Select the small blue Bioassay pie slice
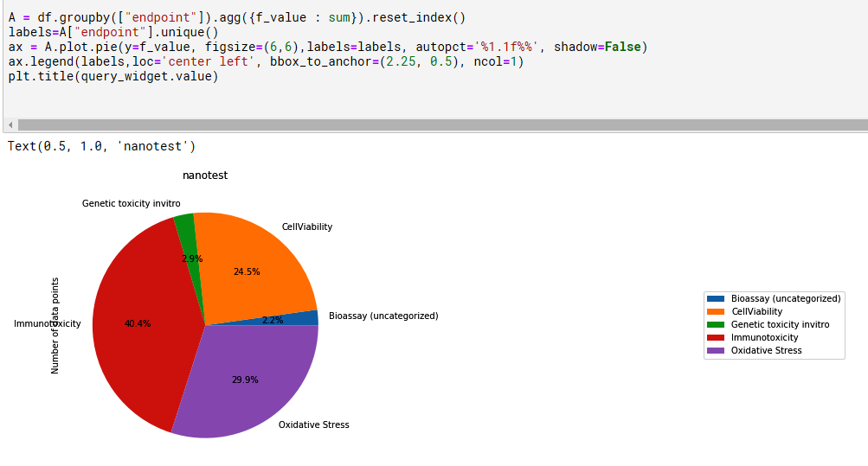The height and width of the screenshot is (466, 868). pyautogui.click(x=307, y=317)
